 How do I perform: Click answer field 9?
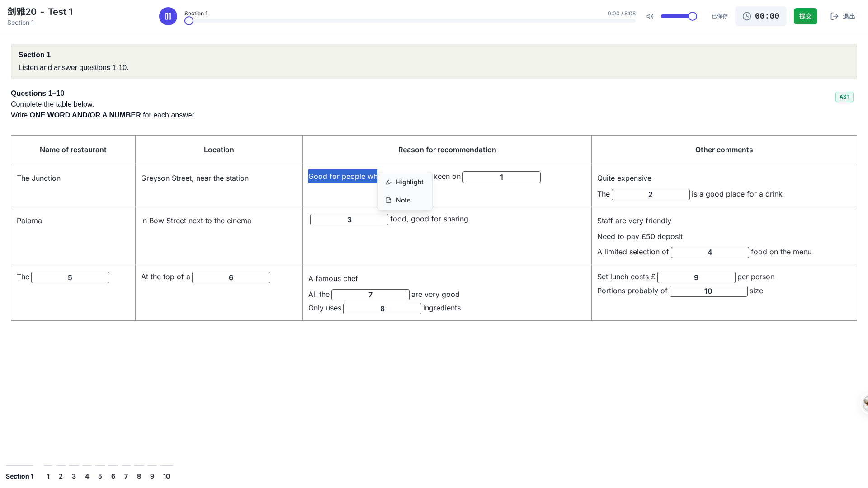tap(696, 277)
